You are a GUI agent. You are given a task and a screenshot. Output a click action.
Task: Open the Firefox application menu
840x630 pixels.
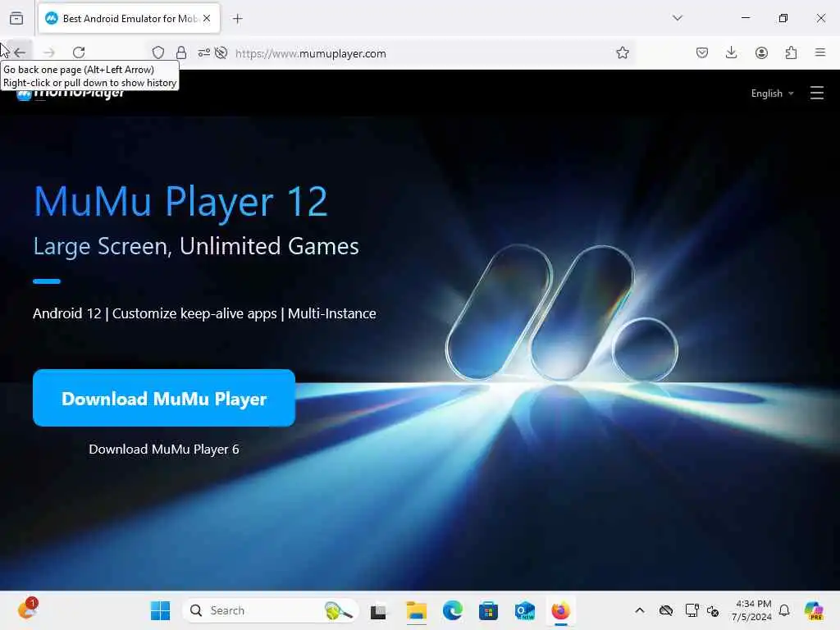820,52
